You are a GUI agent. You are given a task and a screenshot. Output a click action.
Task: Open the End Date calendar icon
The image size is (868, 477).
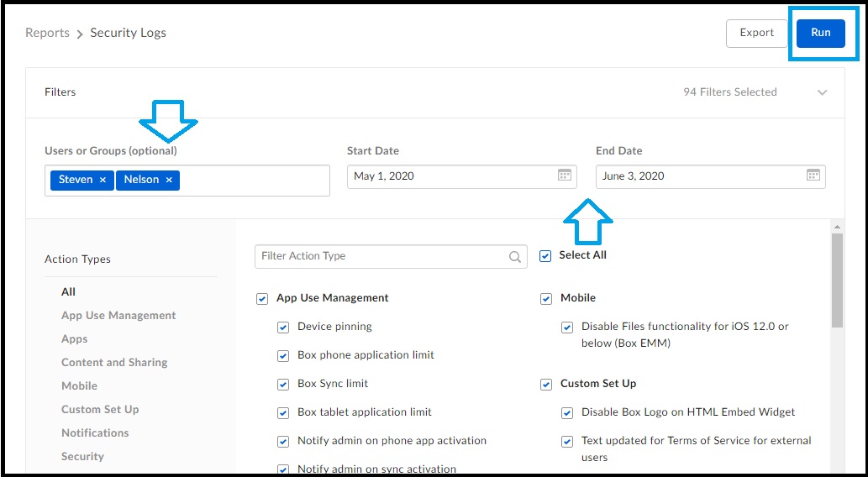coord(813,176)
